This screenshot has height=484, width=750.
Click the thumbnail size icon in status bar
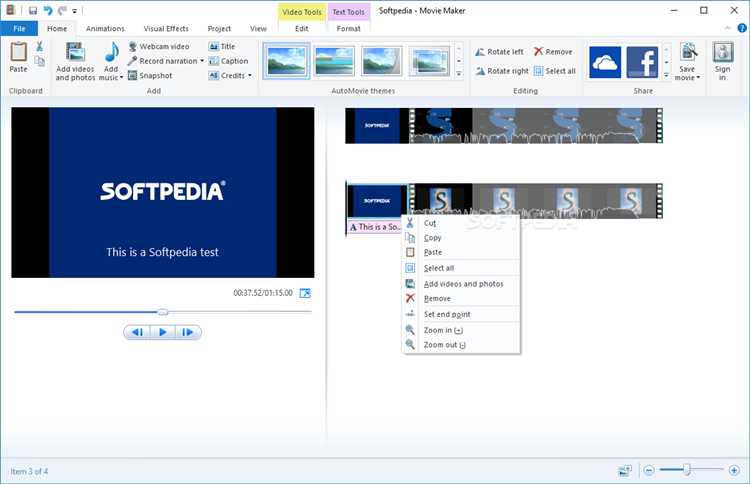[x=625, y=471]
